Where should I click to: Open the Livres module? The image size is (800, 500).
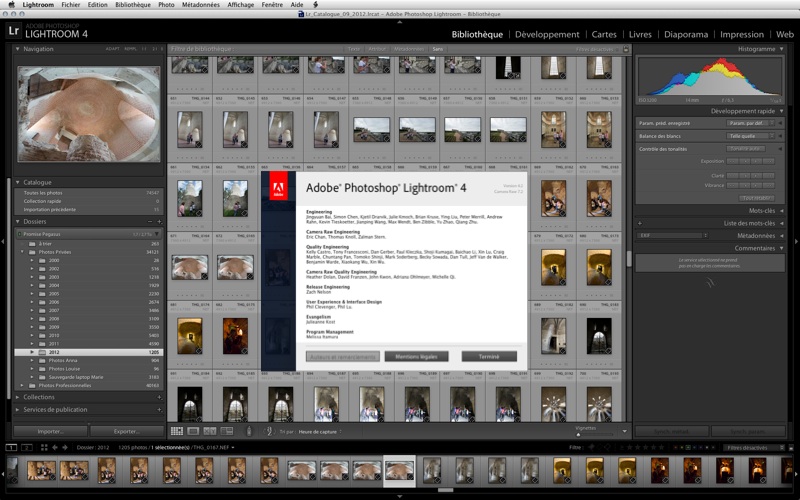coord(640,35)
